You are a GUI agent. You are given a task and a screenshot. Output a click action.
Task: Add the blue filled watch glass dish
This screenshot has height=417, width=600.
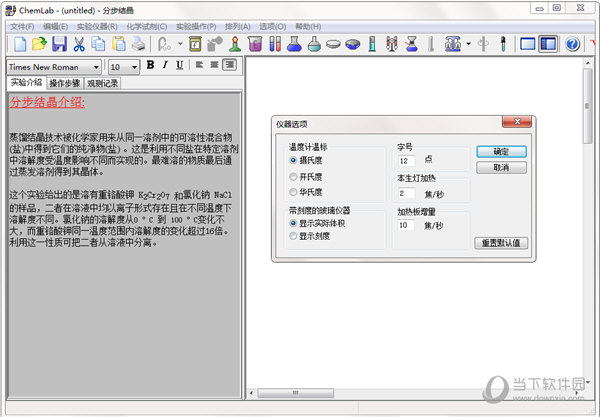(x=352, y=44)
